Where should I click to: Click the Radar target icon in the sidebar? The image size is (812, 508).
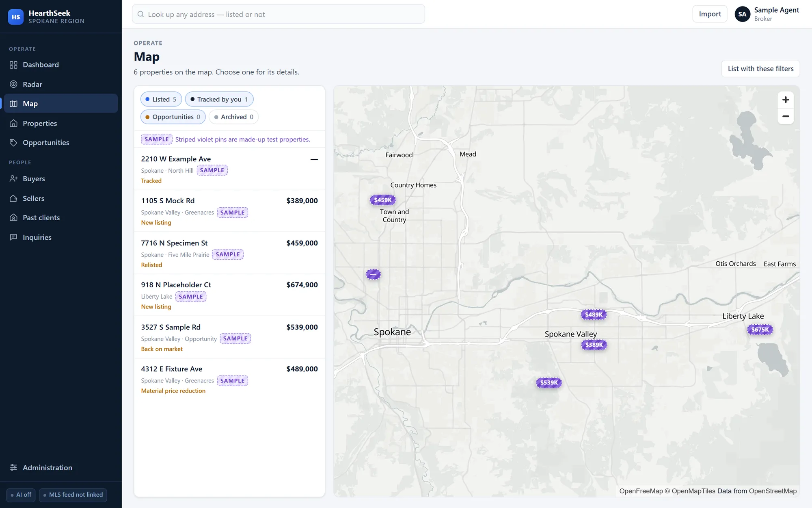13,85
